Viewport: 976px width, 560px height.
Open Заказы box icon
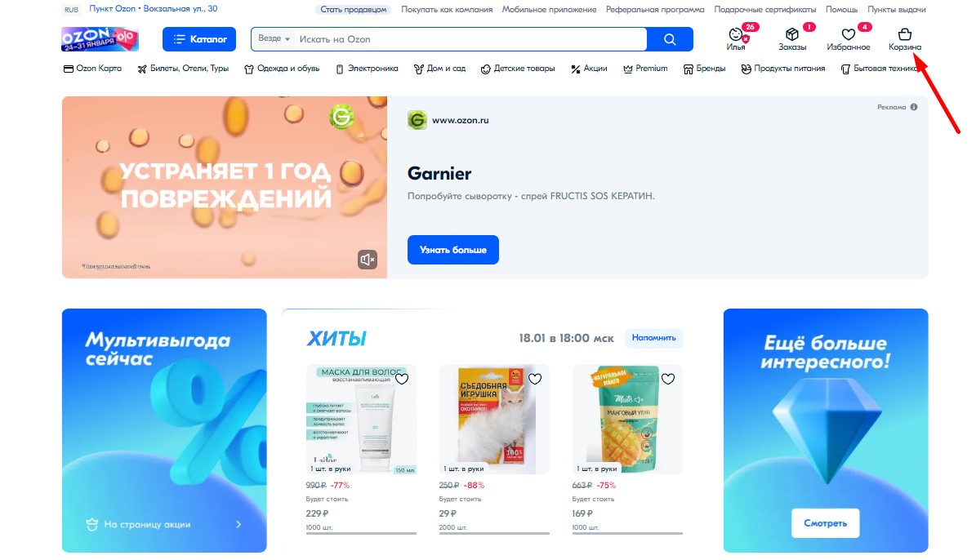tap(791, 34)
